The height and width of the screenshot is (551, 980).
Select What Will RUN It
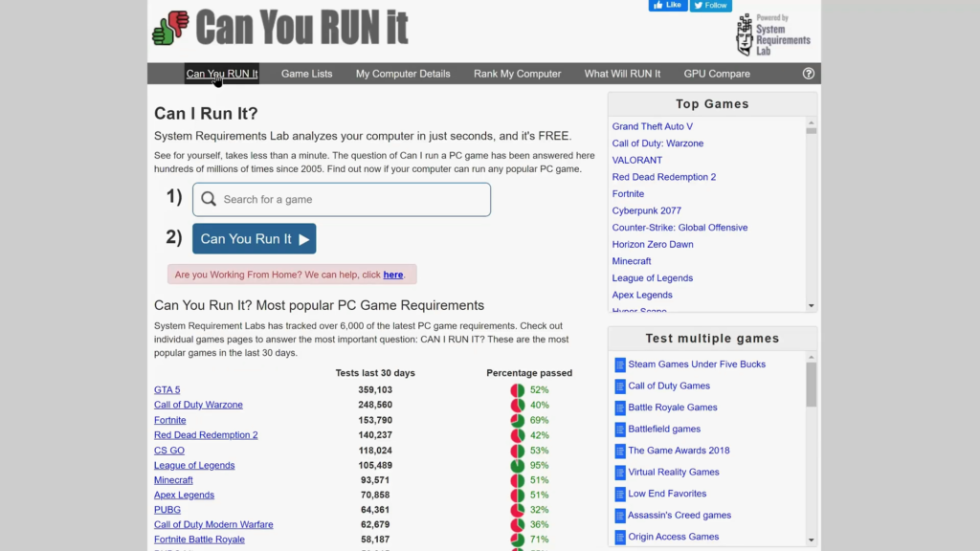[x=622, y=74]
